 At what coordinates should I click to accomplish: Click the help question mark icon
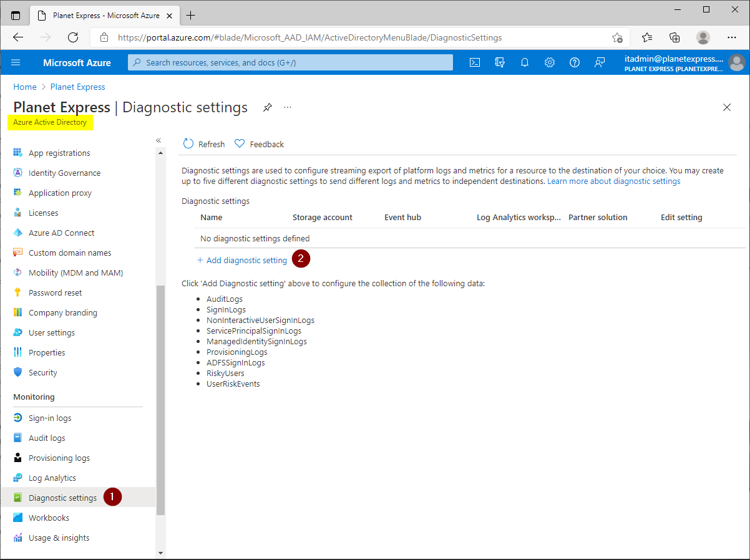pyautogui.click(x=575, y=62)
